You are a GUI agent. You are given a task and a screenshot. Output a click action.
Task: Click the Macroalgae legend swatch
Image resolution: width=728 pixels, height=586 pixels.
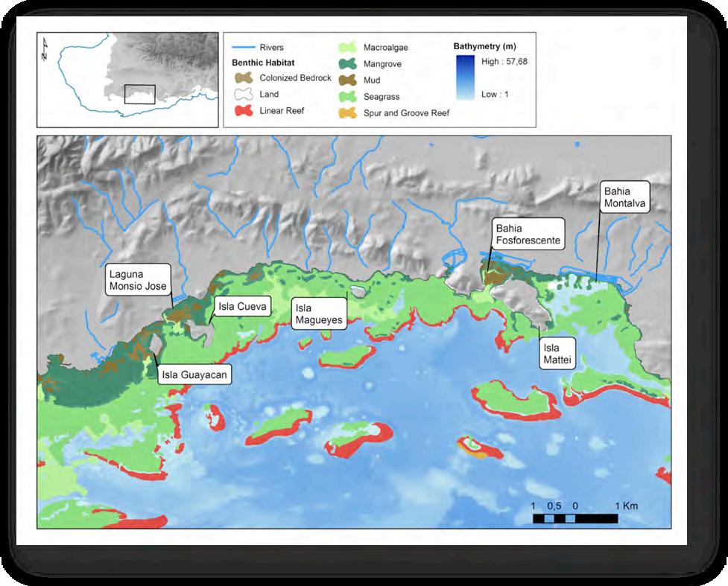[347, 47]
